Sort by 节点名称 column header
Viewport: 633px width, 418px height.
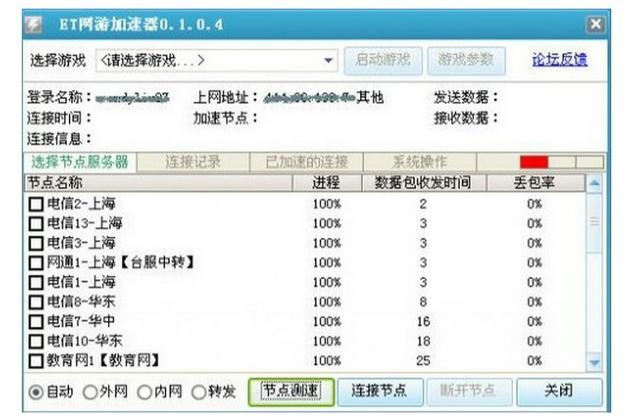pos(158,183)
